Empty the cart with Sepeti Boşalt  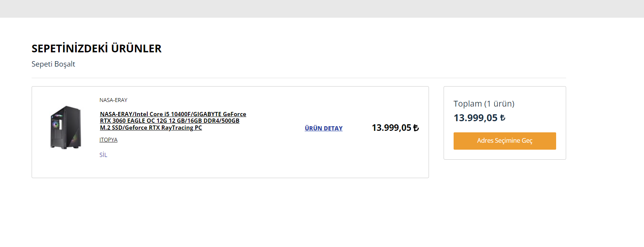pos(53,64)
